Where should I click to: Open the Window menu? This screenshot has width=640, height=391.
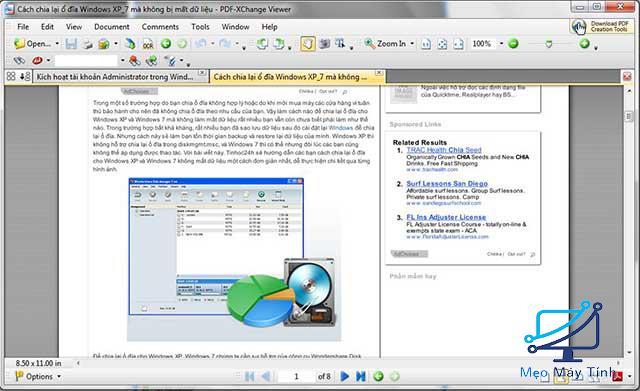(x=235, y=27)
